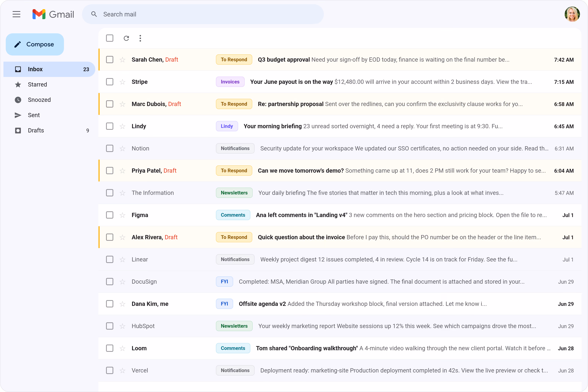
Task: Open the Snoozed folder
Action: (49, 100)
